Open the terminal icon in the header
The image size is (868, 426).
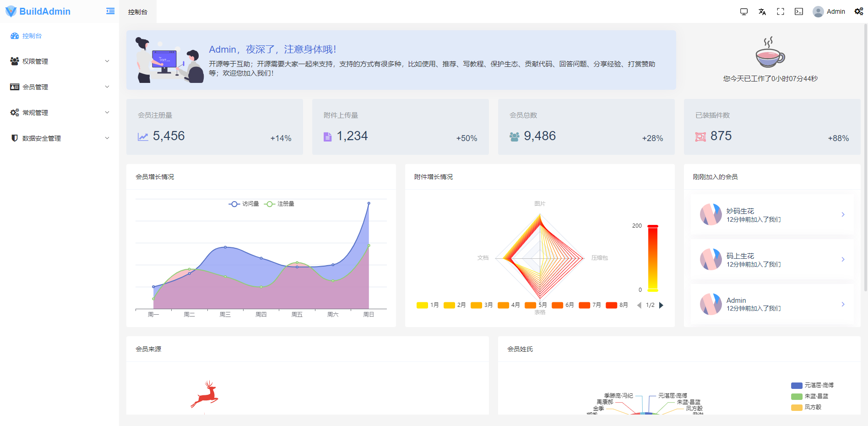click(798, 11)
